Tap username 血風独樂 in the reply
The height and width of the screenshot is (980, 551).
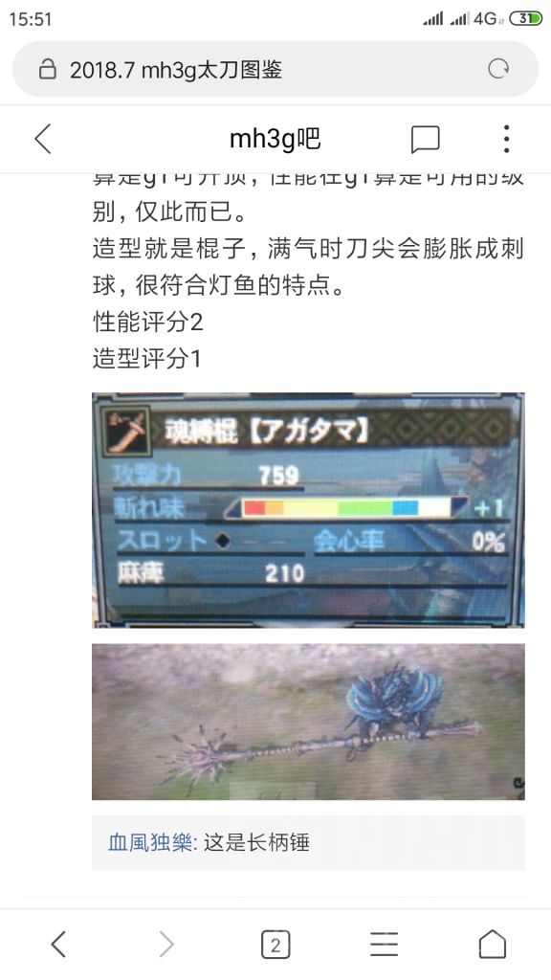[152, 842]
